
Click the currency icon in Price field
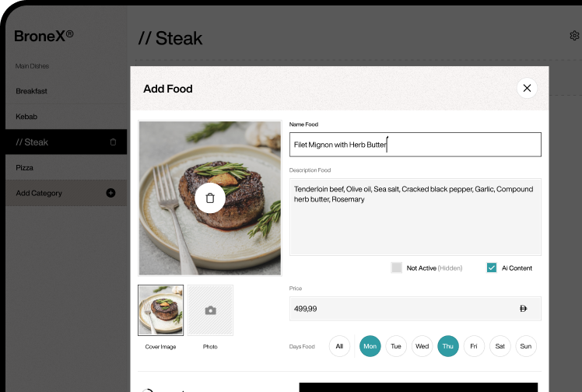tap(523, 309)
